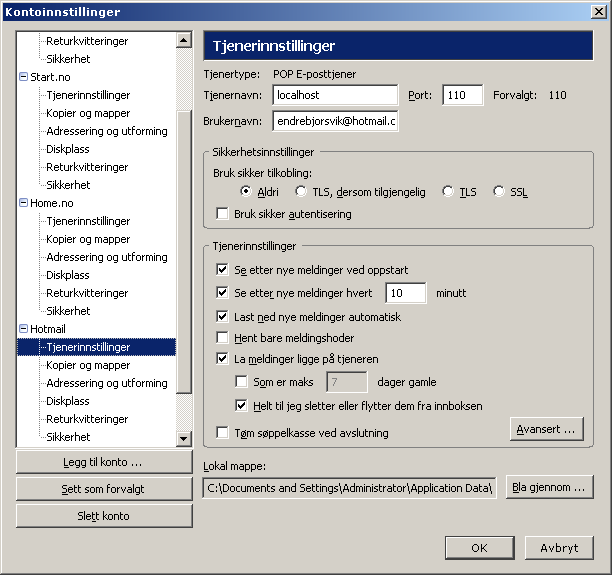Click Slett konto button
Screen dimensions: 612x575
click(104, 516)
